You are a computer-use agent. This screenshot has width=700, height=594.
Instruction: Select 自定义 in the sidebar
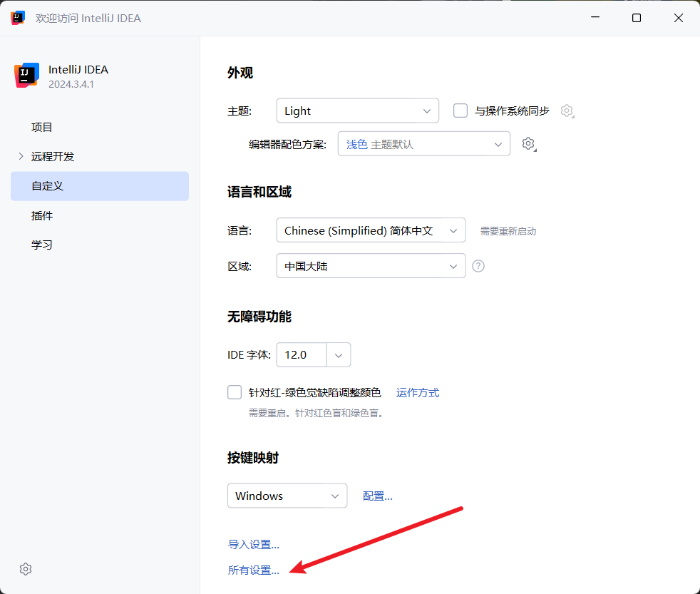coord(100,186)
